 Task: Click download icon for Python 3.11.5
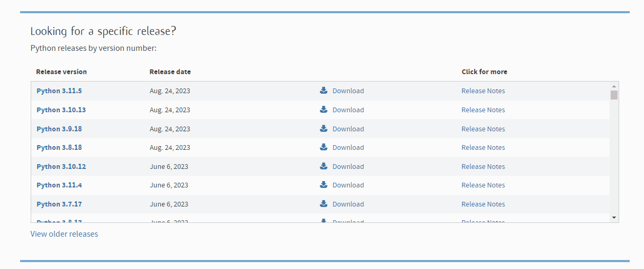point(324,91)
